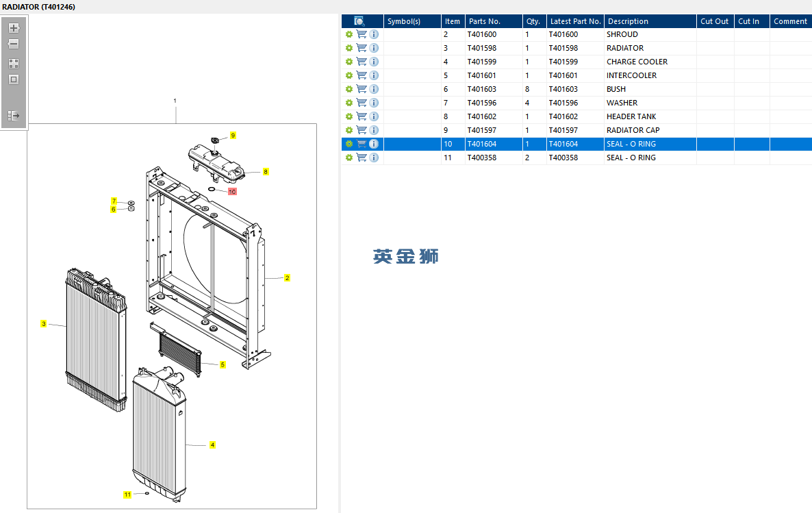The image size is (812, 513).
Task: Show info for T400358 row
Action: (x=374, y=158)
